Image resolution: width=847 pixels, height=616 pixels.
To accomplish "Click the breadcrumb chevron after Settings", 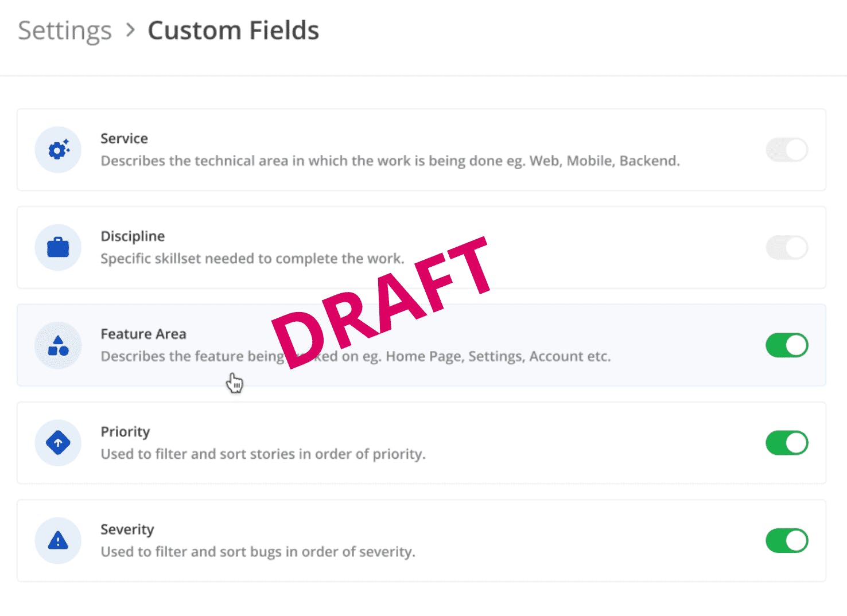I will tap(131, 30).
